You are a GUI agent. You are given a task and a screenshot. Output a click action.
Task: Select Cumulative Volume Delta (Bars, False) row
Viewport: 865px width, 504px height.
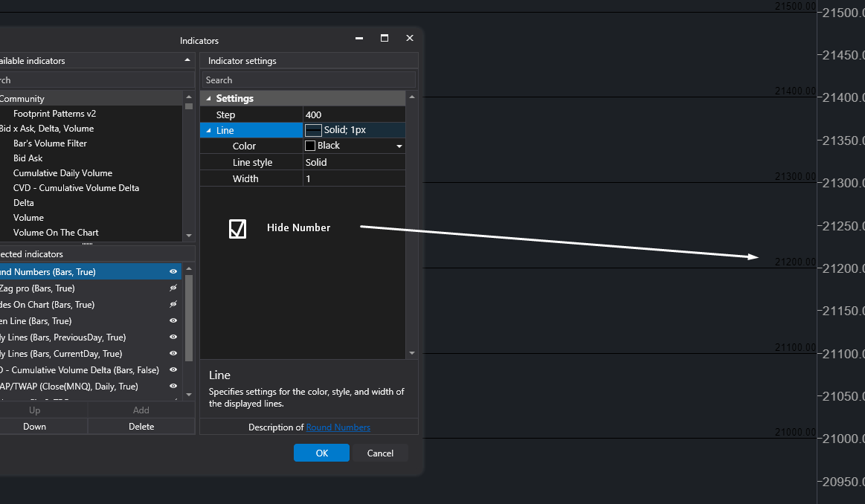pos(91,370)
